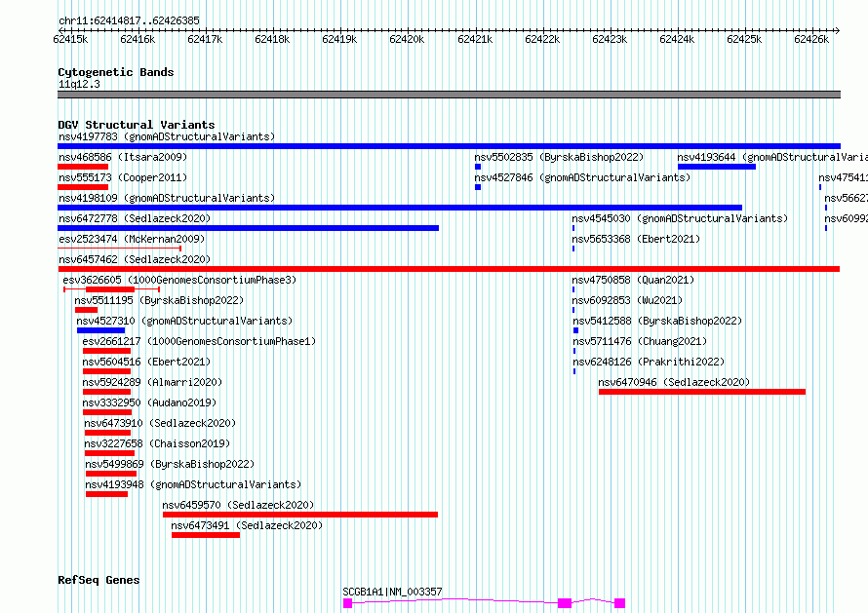Click blue bar under nsv6472778
Image resolution: width=868 pixels, height=613 pixels.
[x=248, y=228]
